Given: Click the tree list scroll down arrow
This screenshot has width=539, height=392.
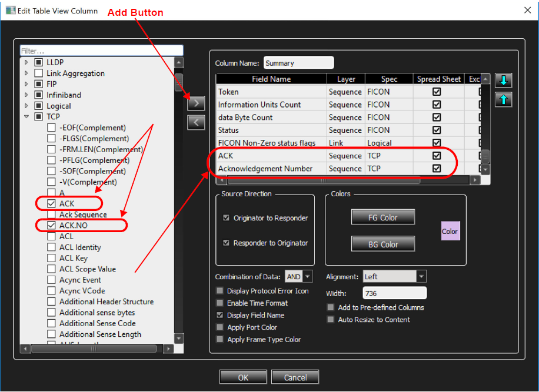Looking at the screenshot, I should pos(179,338).
